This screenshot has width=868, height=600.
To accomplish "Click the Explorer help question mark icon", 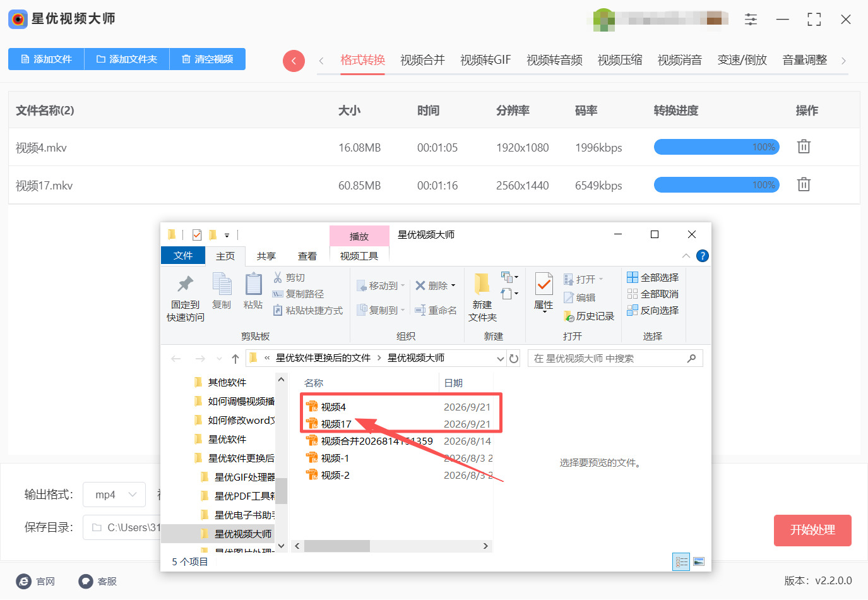I will coord(702,256).
